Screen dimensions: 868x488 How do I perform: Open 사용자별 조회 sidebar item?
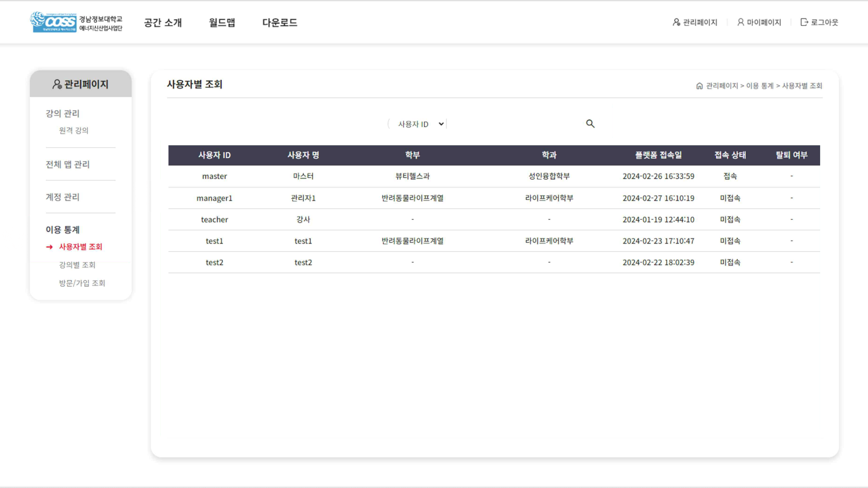pos(80,247)
